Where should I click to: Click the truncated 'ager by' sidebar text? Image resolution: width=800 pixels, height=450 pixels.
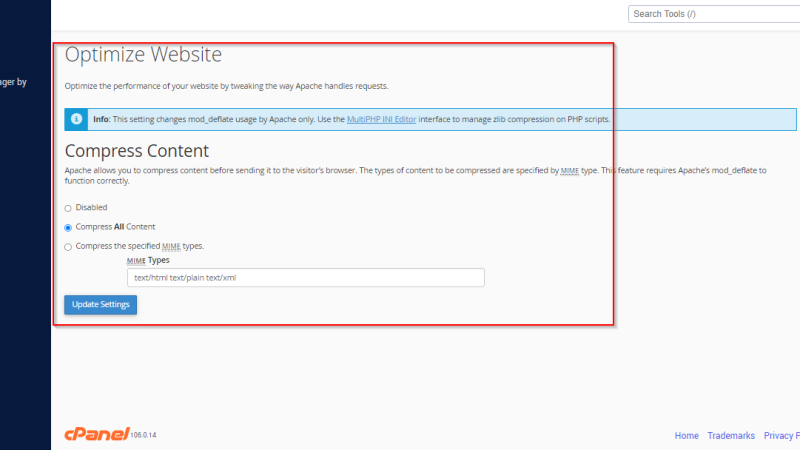13,82
